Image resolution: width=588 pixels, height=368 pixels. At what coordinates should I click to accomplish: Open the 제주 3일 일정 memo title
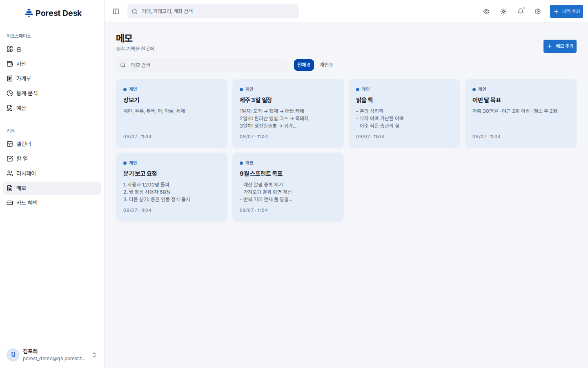point(256,100)
